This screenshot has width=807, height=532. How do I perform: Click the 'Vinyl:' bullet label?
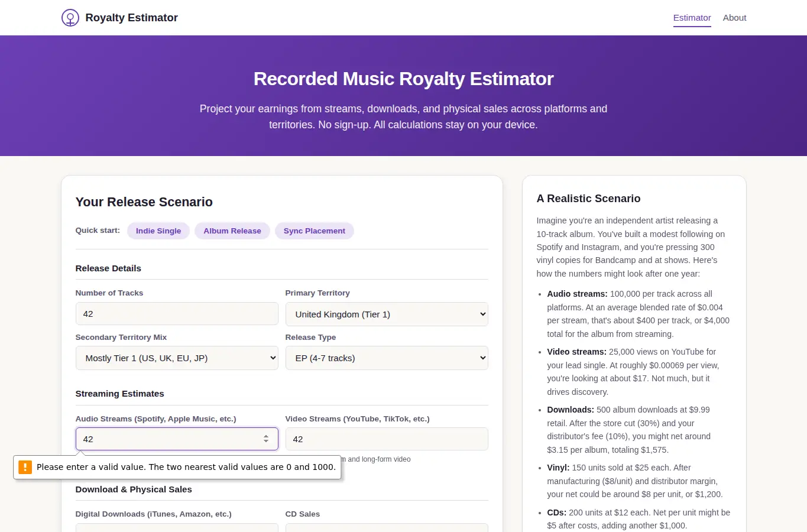tap(558, 468)
